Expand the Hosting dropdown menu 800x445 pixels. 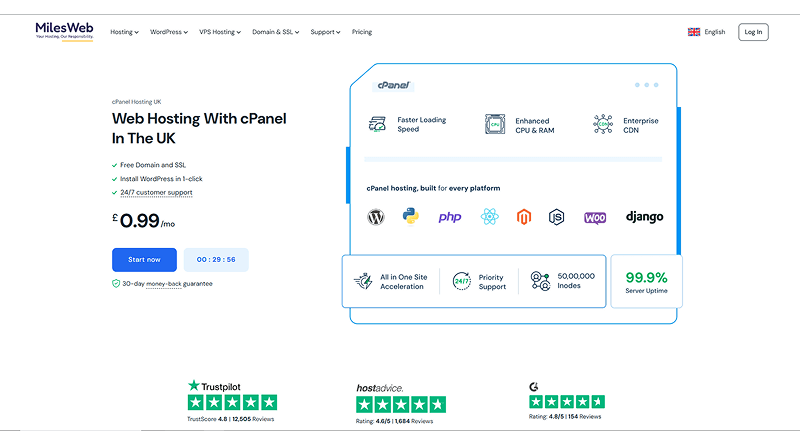tap(124, 32)
